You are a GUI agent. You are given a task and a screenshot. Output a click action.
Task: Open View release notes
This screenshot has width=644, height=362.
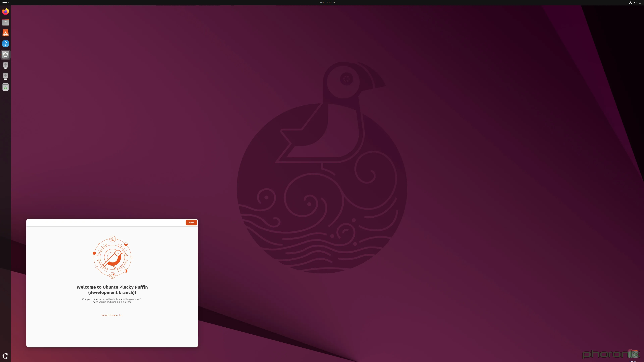[112, 315]
